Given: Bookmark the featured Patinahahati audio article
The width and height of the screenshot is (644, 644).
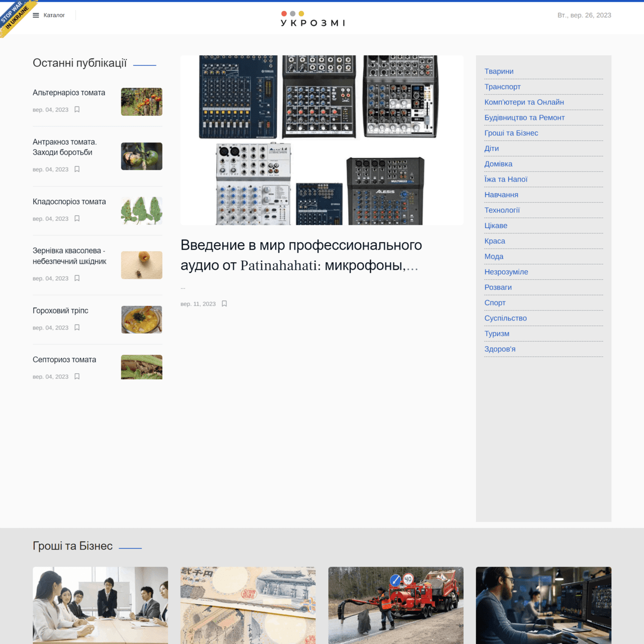Looking at the screenshot, I should pos(224,304).
